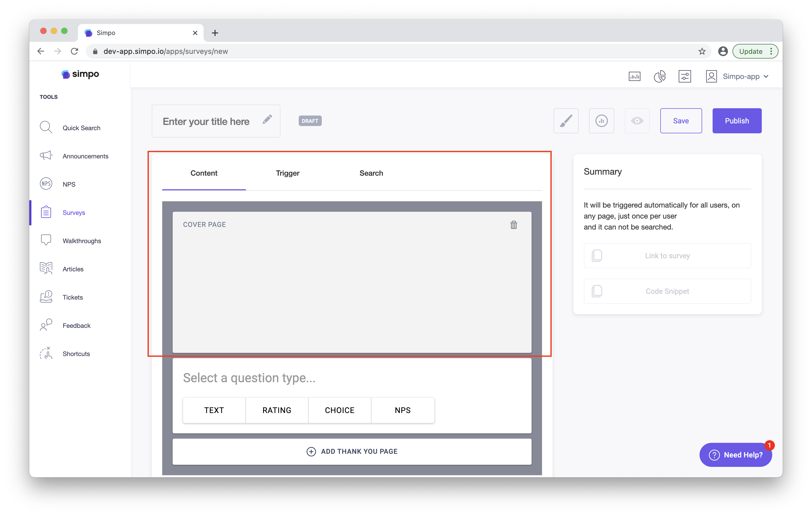Screen dimensions: 812x516
Task: Choose the RATING question type
Action: pyautogui.click(x=277, y=410)
